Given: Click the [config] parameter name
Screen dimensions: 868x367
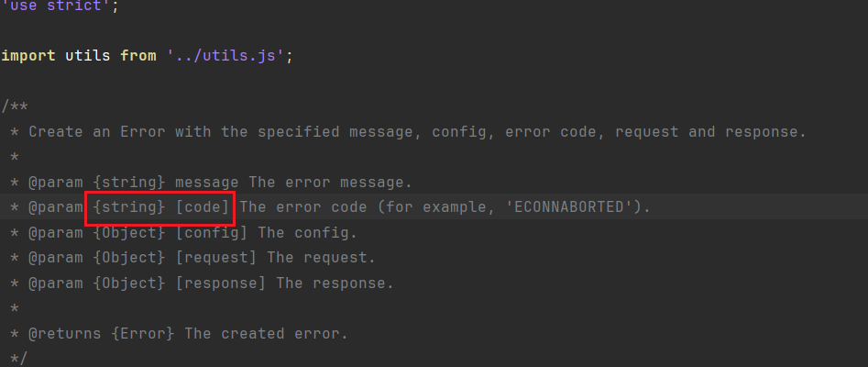Looking at the screenshot, I should 211,233.
